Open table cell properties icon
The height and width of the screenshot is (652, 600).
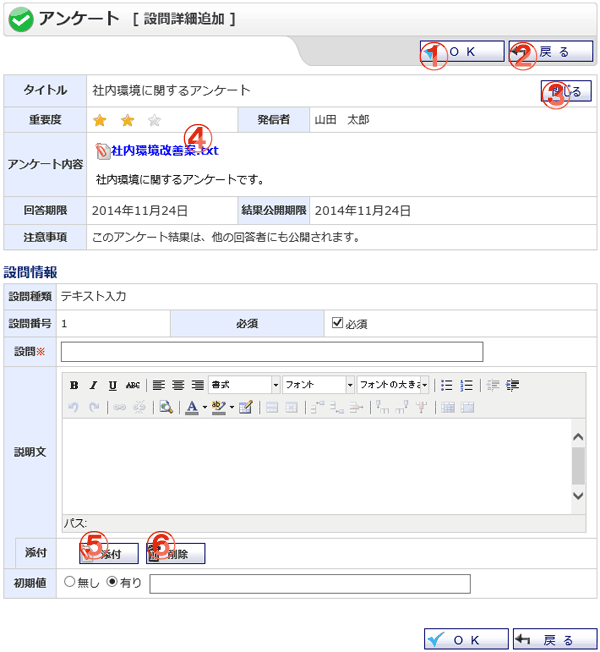pyautogui.click(x=291, y=407)
